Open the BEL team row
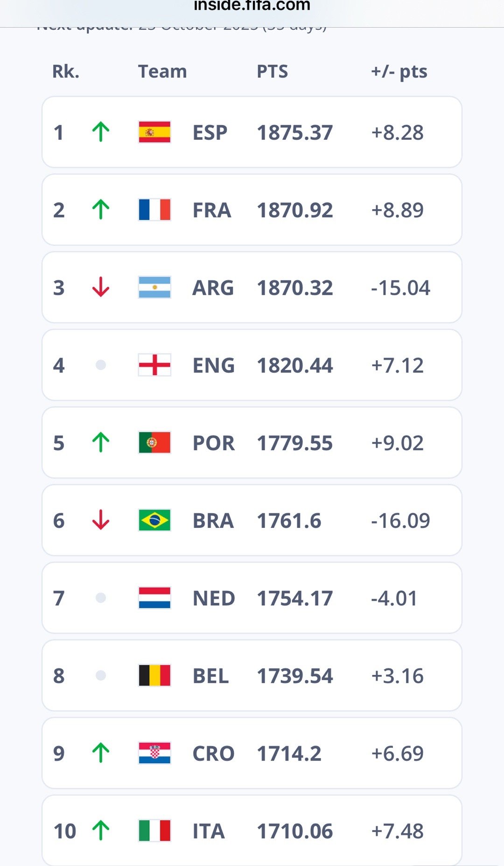 coord(252,675)
